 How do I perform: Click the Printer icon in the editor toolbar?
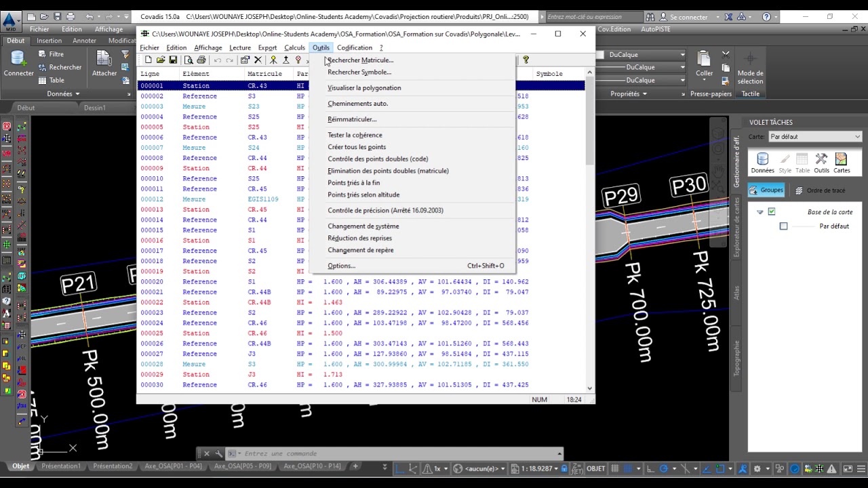point(201,60)
